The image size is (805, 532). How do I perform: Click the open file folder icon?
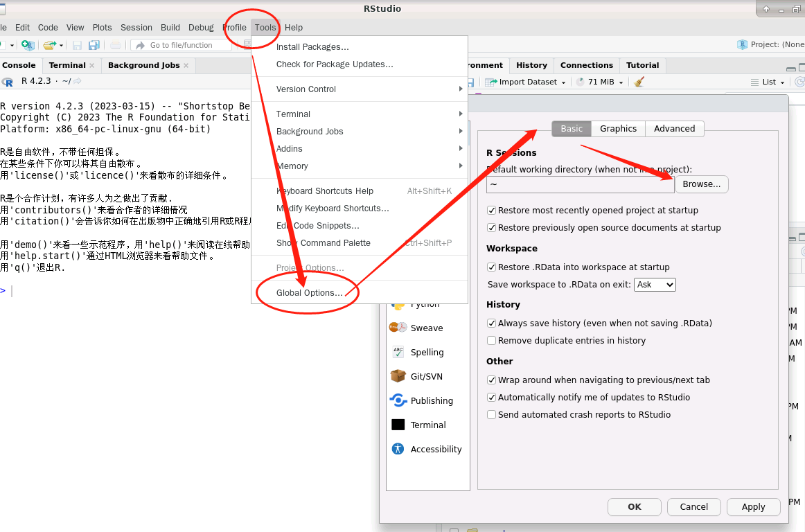coord(49,45)
